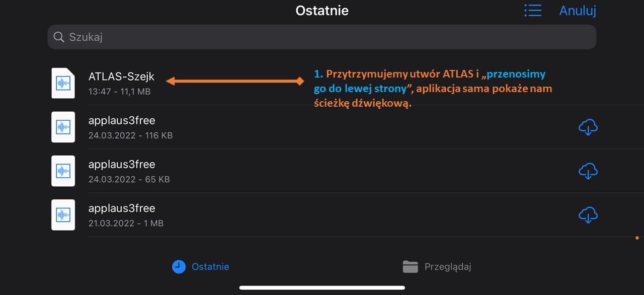The width and height of the screenshot is (644, 295).
Task: Tap the clock icon in the bottom bar
Action: tap(179, 267)
